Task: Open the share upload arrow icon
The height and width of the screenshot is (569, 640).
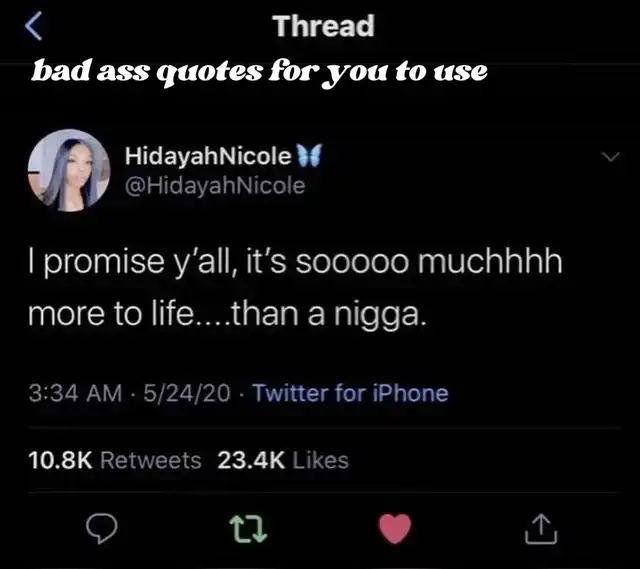Action: tap(541, 529)
